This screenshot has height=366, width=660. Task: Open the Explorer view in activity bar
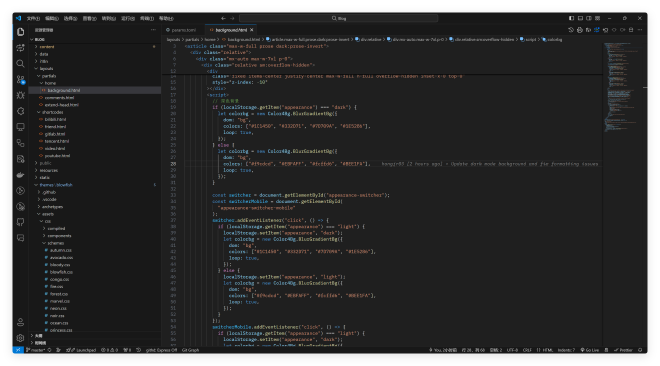coord(20,32)
